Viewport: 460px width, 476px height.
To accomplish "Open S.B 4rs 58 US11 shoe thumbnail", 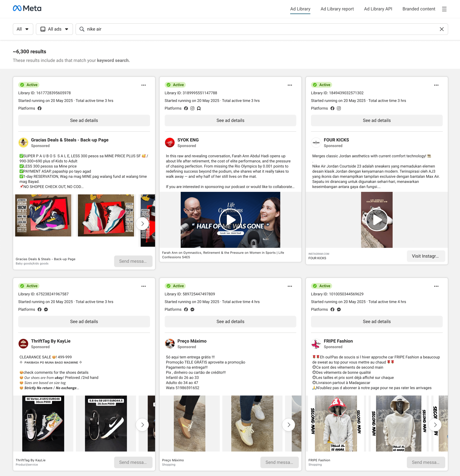I will click(106, 423).
